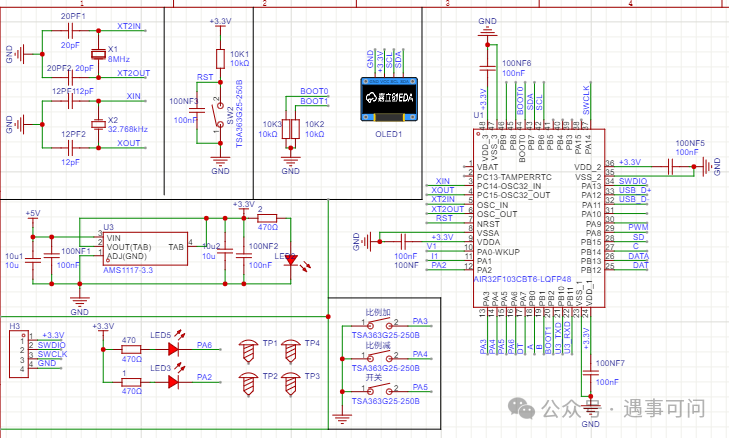Select test point TP3
Image resolution: width=729 pixels, height=438 pixels.
tap(291, 384)
